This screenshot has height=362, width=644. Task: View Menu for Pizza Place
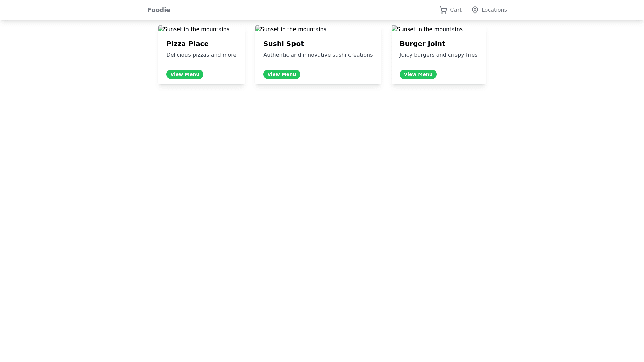point(184,74)
